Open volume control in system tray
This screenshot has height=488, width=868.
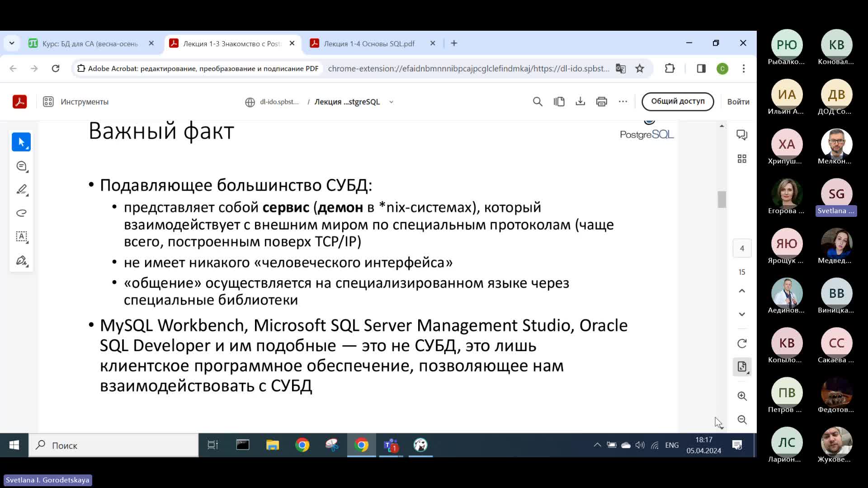pos(640,445)
